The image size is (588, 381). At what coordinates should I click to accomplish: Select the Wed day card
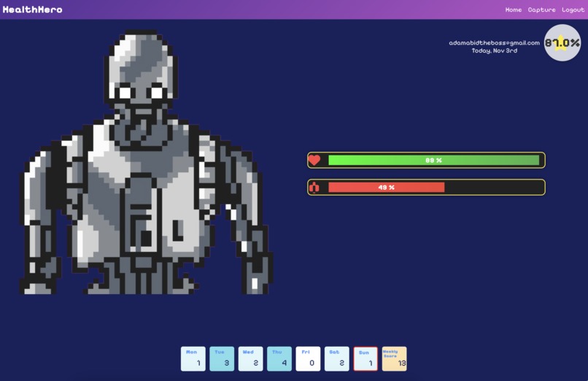[250, 359]
